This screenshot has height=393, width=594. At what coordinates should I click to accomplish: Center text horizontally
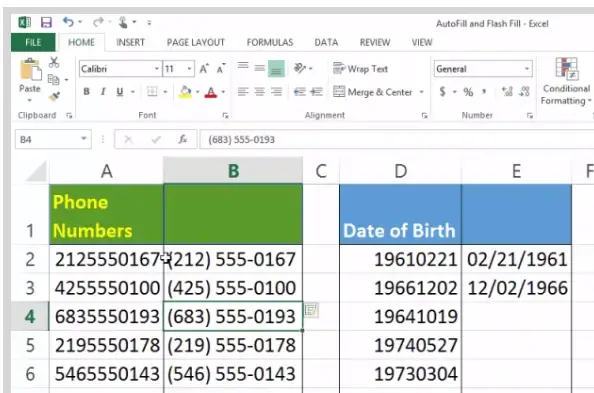pyautogui.click(x=259, y=92)
